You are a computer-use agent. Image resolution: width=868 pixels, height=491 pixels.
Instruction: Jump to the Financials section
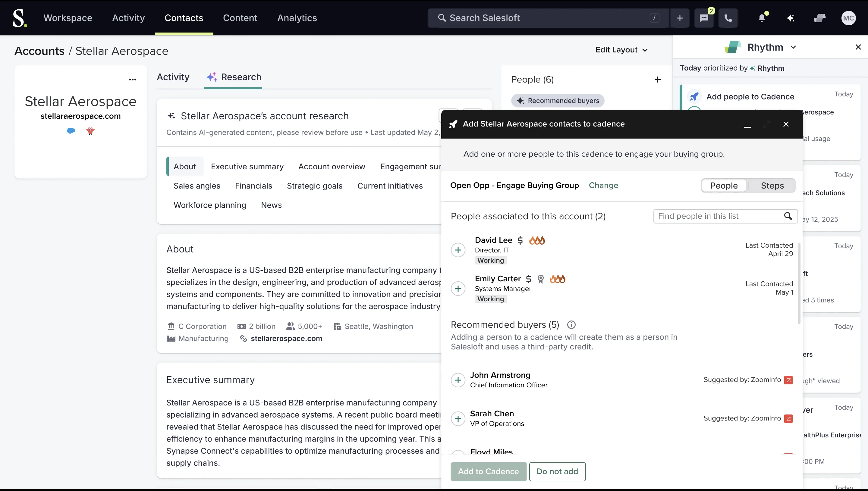click(x=254, y=186)
